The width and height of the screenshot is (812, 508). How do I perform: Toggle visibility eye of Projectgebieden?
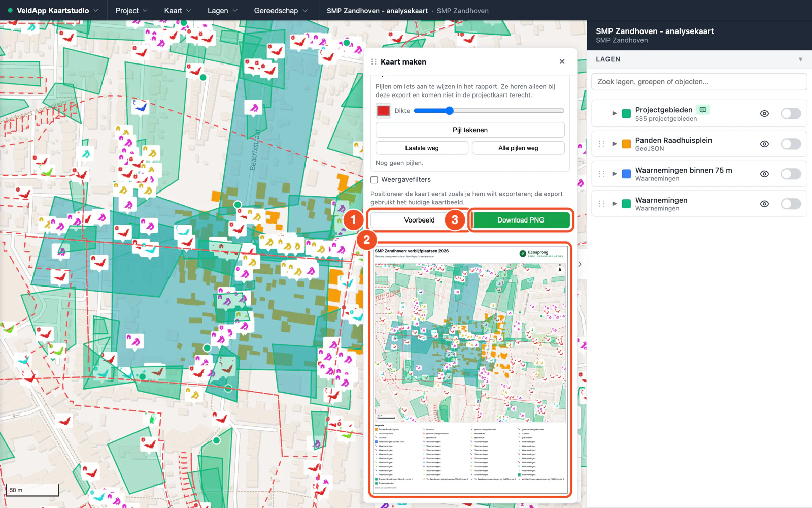pyautogui.click(x=764, y=114)
